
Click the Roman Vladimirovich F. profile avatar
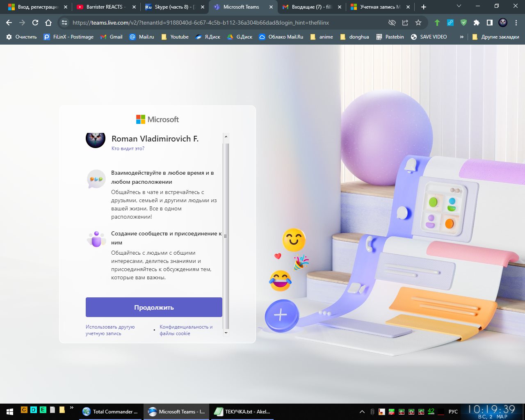[96, 139]
